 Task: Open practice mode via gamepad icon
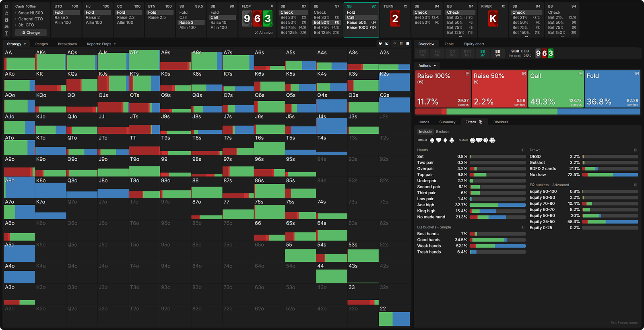[x=6, y=27]
